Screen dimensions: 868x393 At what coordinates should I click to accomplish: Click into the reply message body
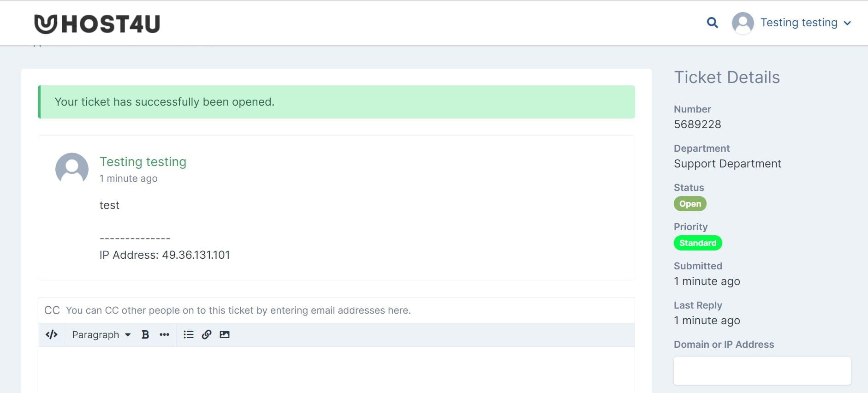[336, 369]
